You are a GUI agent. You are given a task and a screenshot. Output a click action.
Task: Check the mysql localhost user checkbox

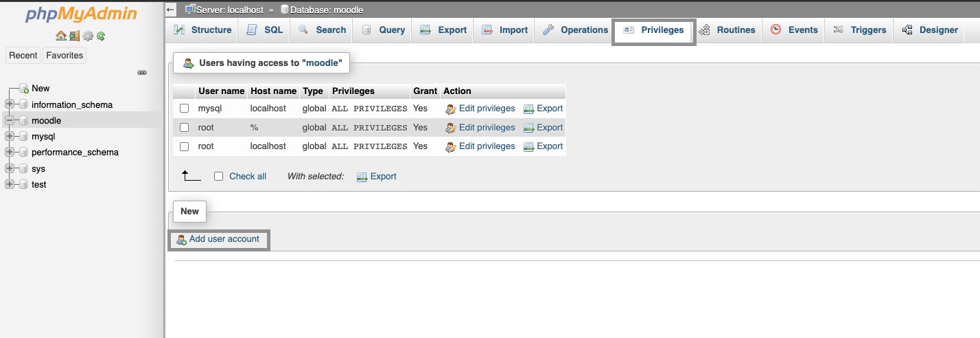coord(184,109)
